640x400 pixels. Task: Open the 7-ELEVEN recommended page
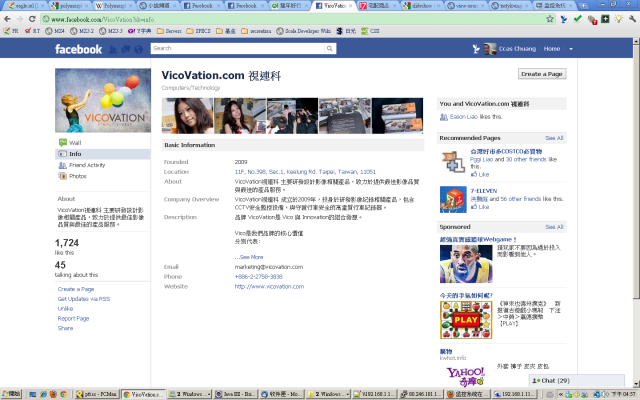coord(484,191)
